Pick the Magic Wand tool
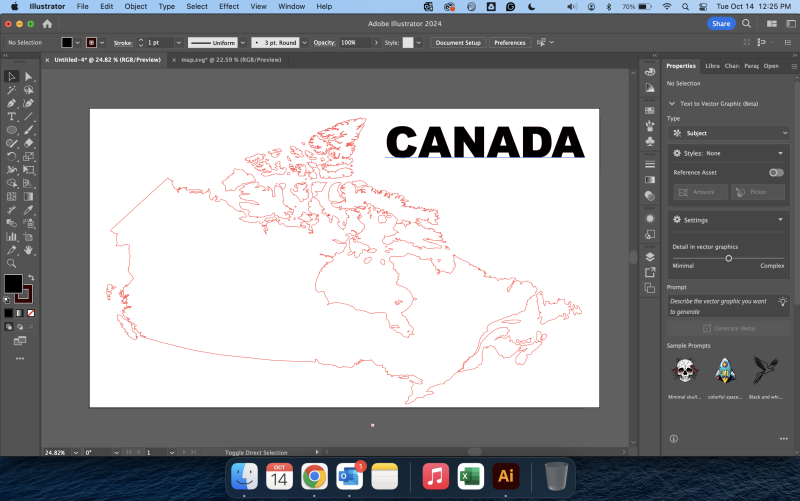Screen dimensions: 800x501 pyautogui.click(x=11, y=90)
